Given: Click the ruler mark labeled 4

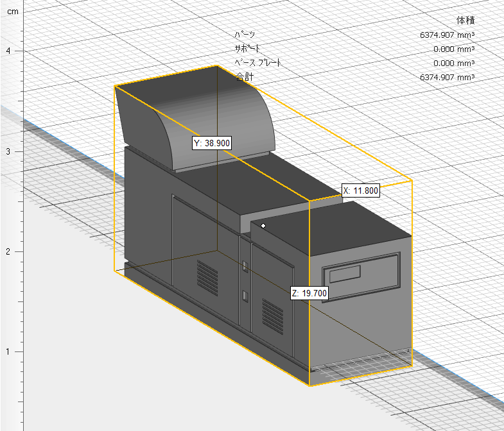Looking at the screenshot, I should [x=8, y=51].
